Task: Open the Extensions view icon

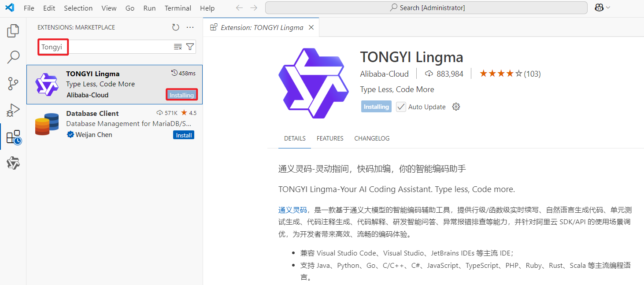Action: click(x=14, y=137)
